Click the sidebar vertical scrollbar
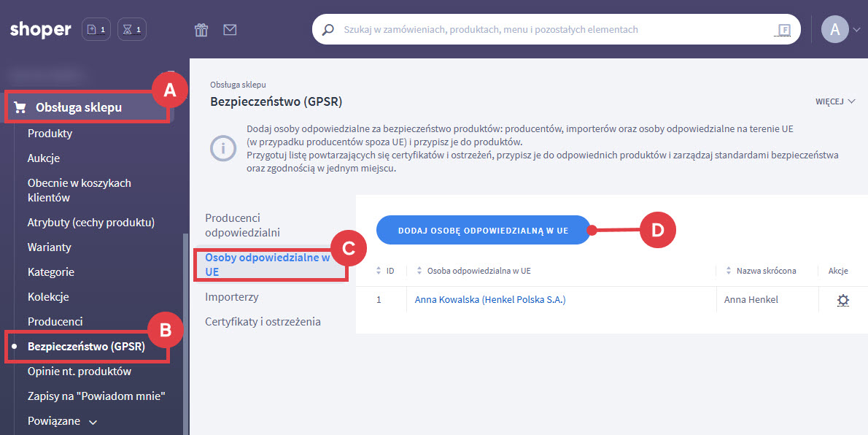Screen dimensions: 868x435 185,333
